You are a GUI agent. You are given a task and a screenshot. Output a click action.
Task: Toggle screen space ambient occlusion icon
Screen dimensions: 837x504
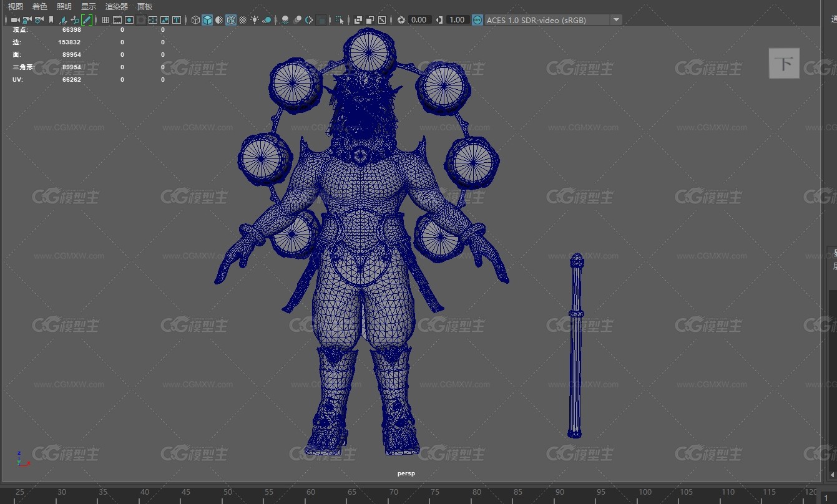click(285, 20)
